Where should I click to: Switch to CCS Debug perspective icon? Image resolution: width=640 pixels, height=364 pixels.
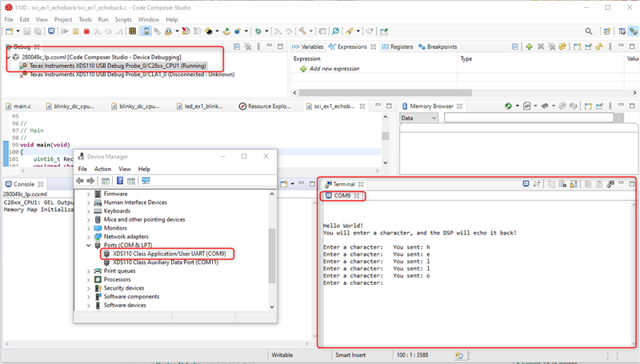point(633,31)
